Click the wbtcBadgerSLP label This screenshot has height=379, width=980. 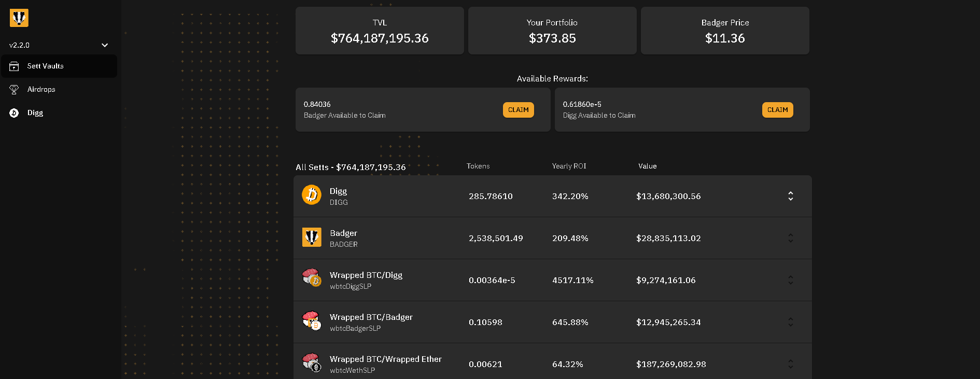(x=355, y=328)
